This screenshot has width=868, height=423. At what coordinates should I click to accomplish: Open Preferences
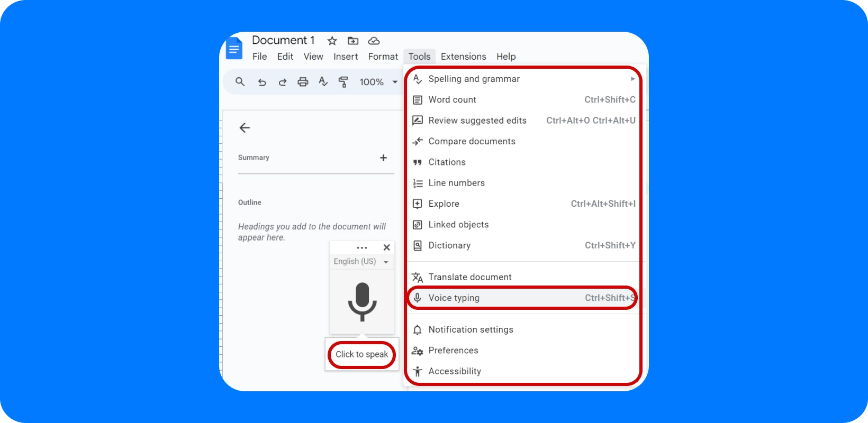524,351
